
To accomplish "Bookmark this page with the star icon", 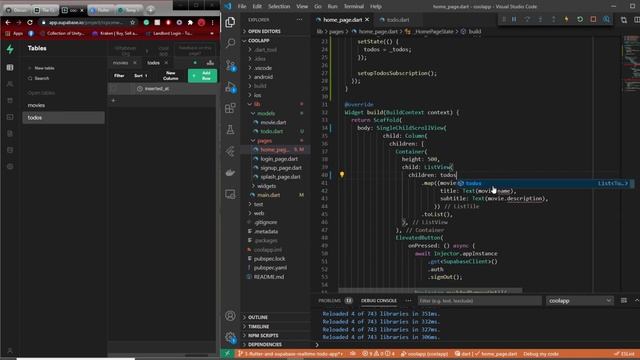I will [132, 22].
